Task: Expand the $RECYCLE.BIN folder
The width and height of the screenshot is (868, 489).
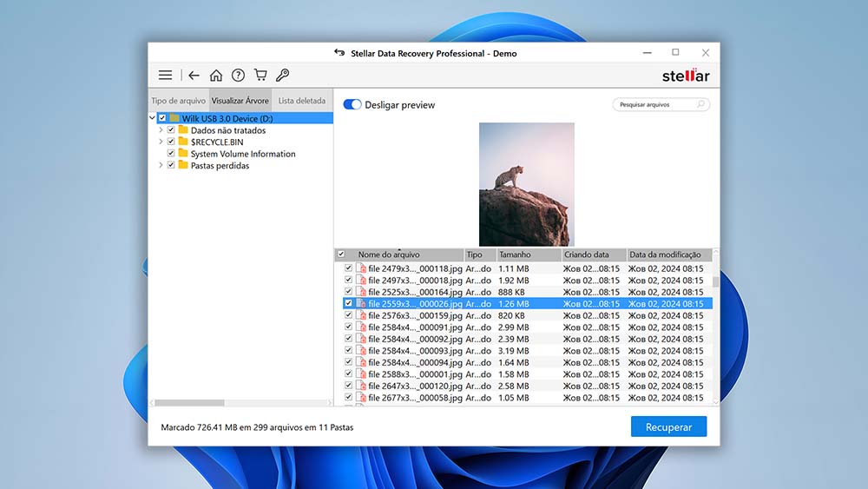Action: [161, 142]
